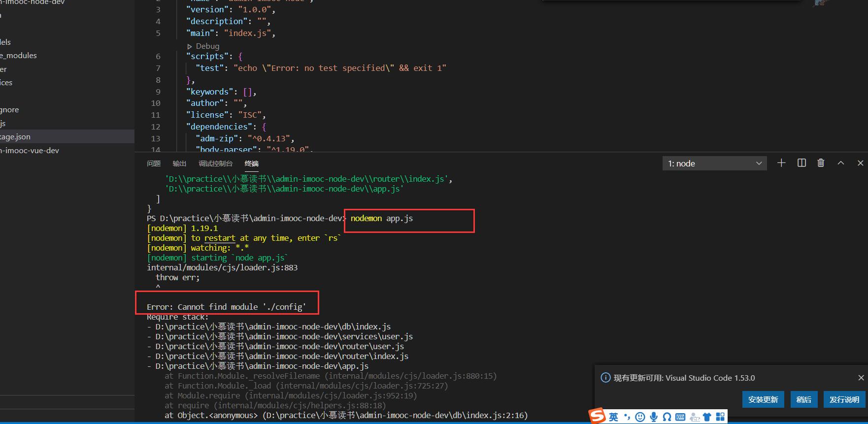Click the "test" script line in editor
This screenshot has height=424, width=868.
321,68
